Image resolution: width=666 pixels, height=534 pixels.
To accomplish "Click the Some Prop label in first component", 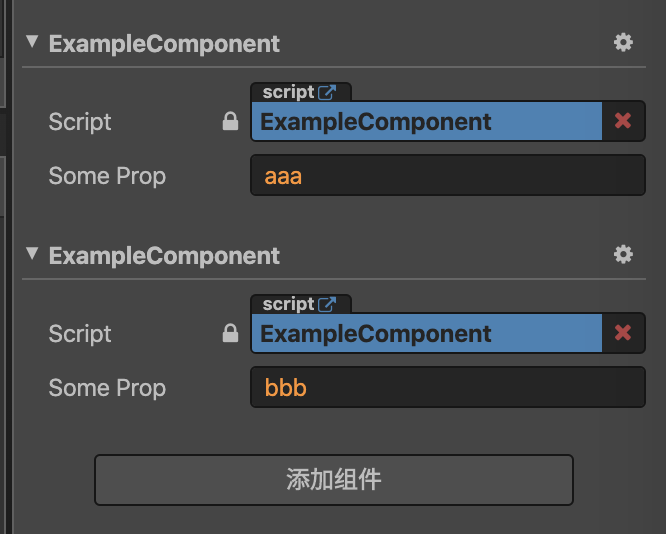I will click(x=107, y=176).
